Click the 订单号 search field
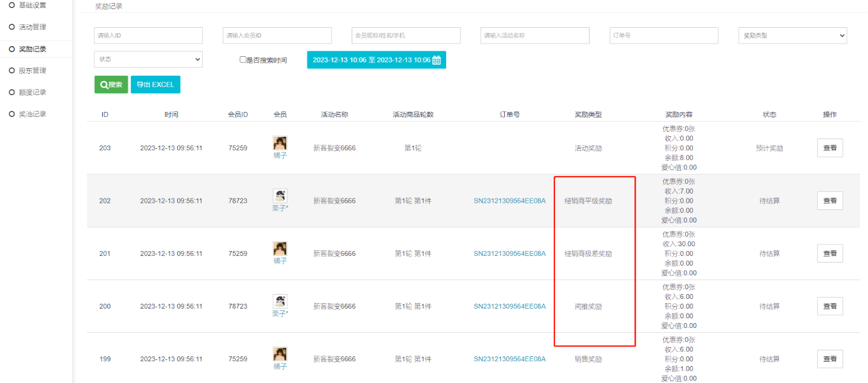 point(663,36)
